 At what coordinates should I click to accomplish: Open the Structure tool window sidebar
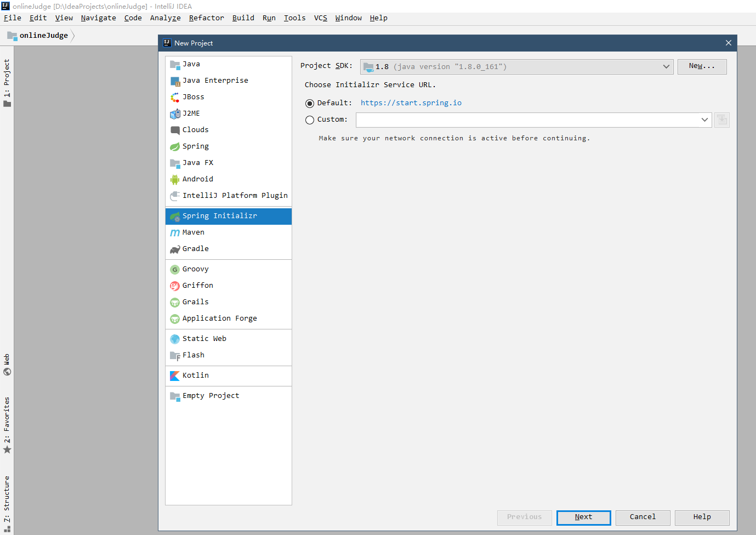(x=7, y=504)
